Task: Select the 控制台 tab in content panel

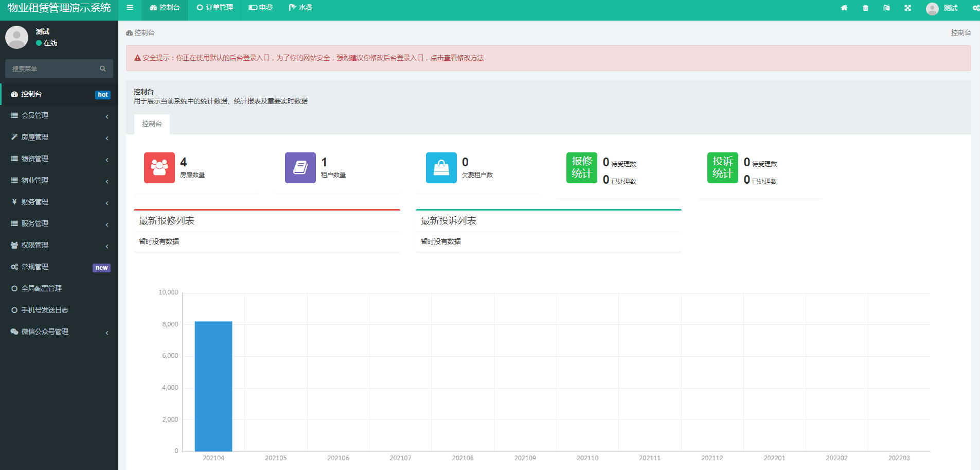Action: pyautogui.click(x=152, y=124)
